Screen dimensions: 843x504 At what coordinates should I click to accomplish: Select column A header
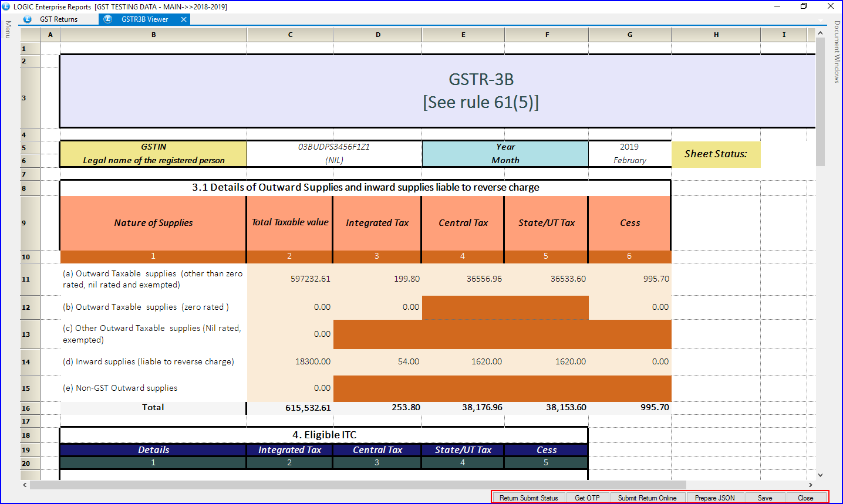point(50,35)
